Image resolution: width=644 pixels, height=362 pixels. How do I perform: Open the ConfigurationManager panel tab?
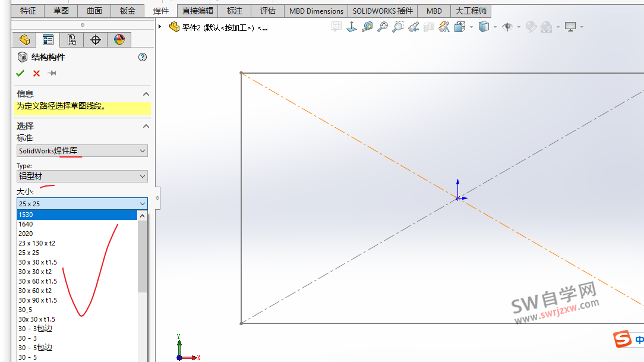72,39
